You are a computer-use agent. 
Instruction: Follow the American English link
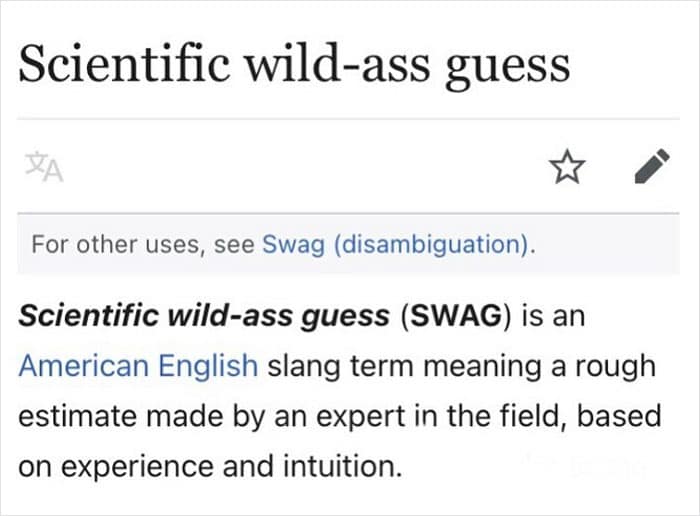click(x=138, y=366)
